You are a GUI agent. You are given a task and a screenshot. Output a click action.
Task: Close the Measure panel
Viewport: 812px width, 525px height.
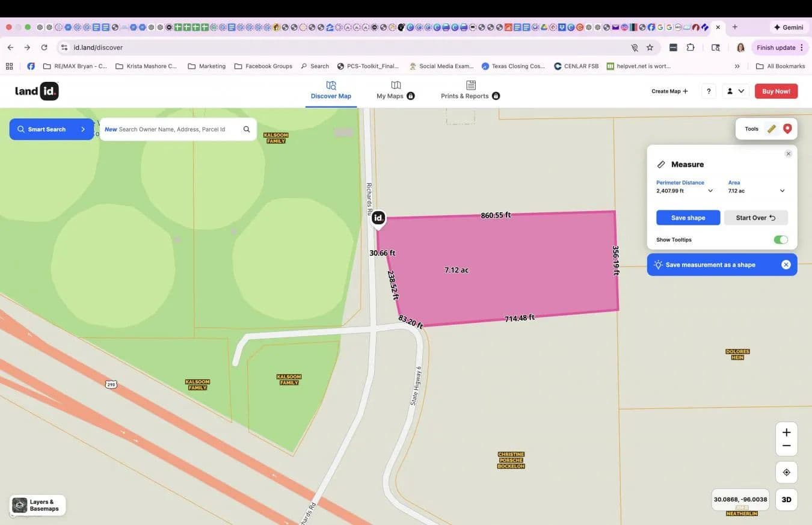pos(788,154)
